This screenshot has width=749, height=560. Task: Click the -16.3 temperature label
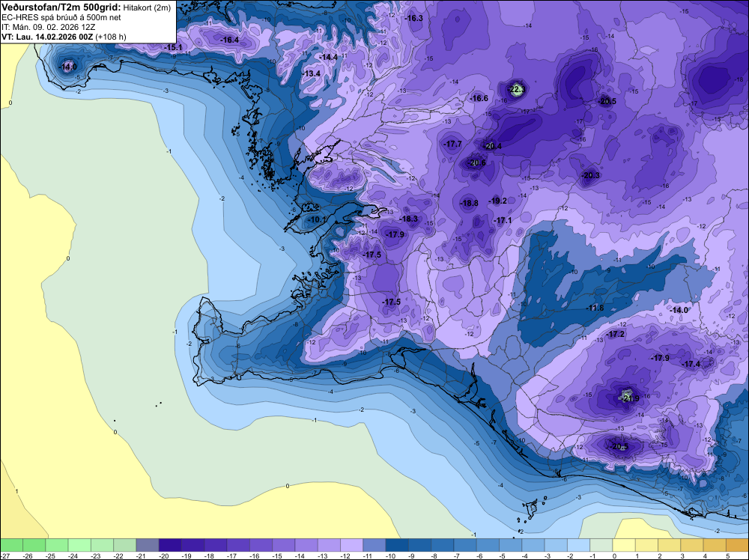(x=413, y=18)
